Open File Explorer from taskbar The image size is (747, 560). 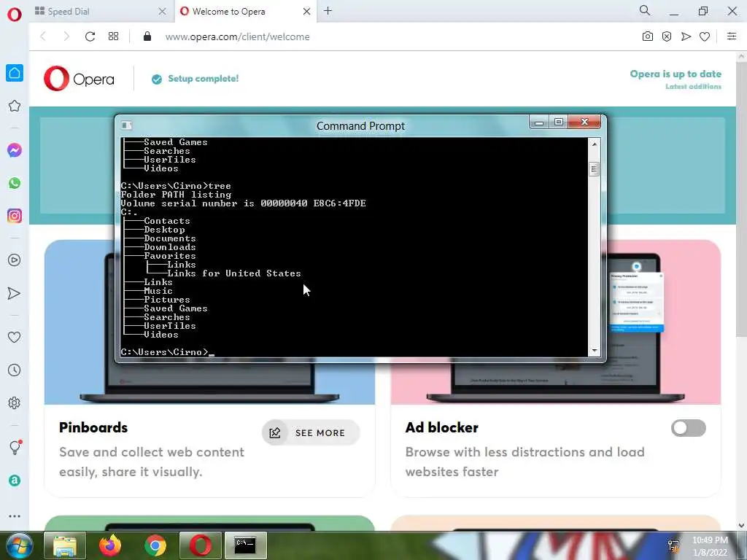pyautogui.click(x=65, y=545)
